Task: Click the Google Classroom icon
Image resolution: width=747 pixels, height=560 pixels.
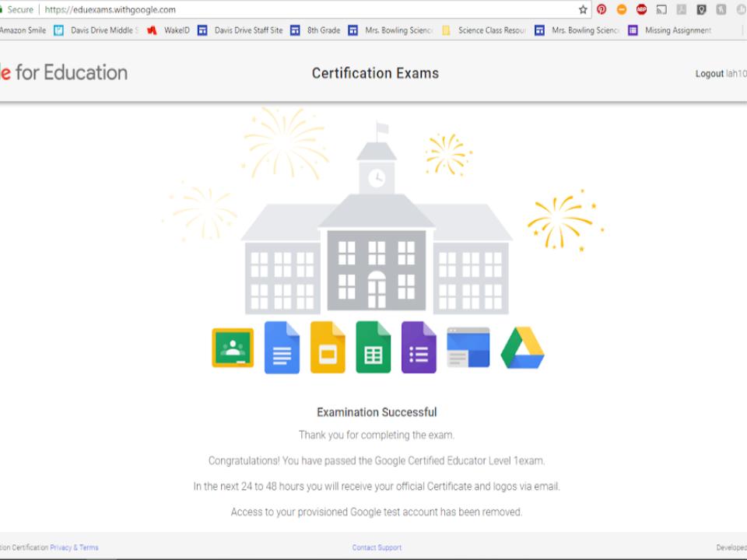Action: 233,348
